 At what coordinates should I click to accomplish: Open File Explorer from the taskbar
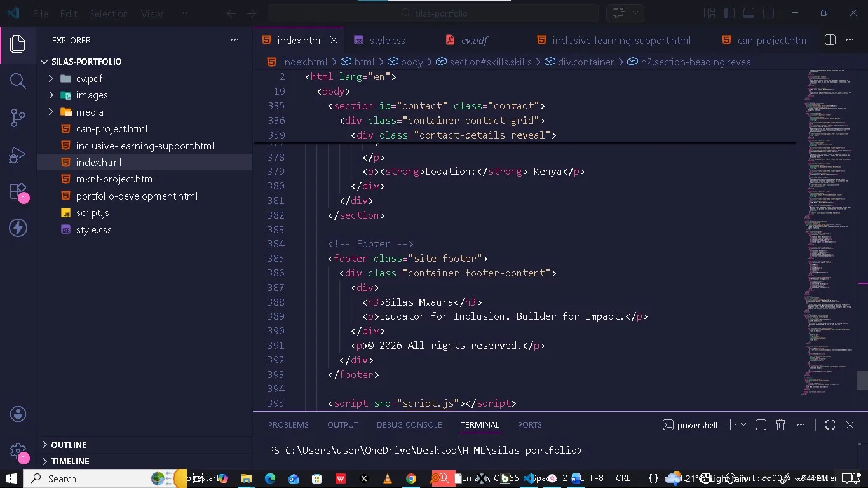click(247, 478)
